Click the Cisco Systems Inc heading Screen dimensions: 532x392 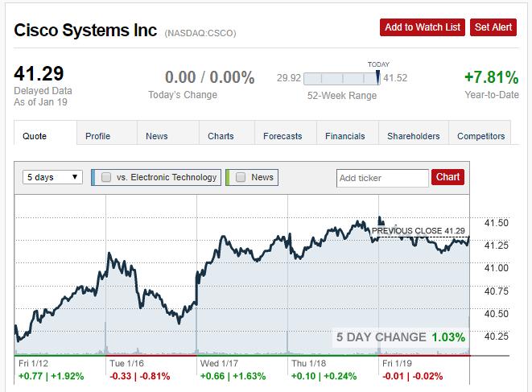click(x=85, y=31)
